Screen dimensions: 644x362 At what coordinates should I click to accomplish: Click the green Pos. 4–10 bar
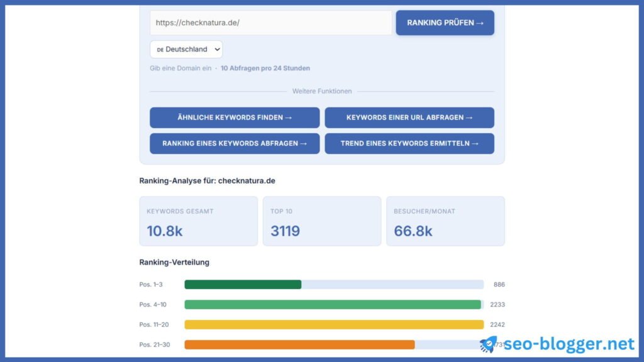[333, 305]
